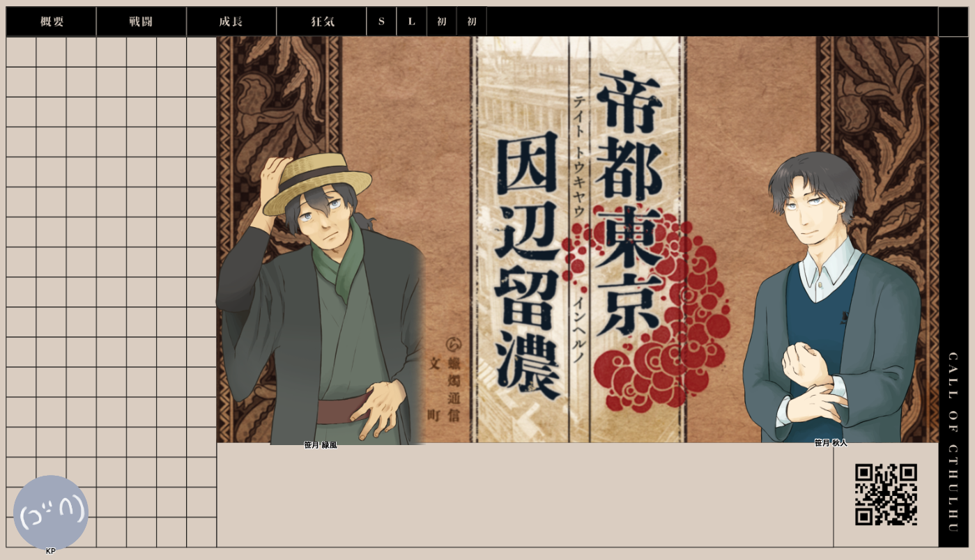Viewport: 975px width, 560px height.
Task: Click the KP kaomoji avatar token
Action: tap(51, 513)
